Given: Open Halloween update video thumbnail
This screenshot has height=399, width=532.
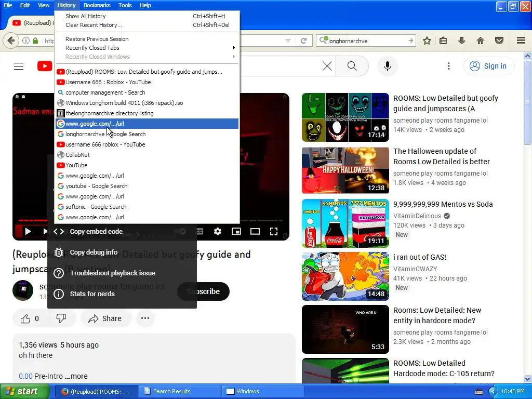Looking at the screenshot, I should pyautogui.click(x=345, y=170).
